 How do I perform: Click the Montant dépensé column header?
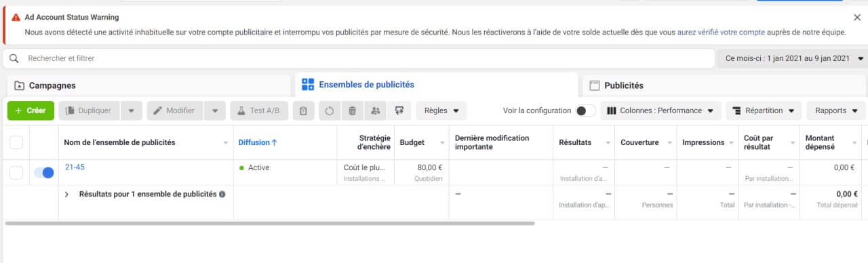click(x=830, y=142)
